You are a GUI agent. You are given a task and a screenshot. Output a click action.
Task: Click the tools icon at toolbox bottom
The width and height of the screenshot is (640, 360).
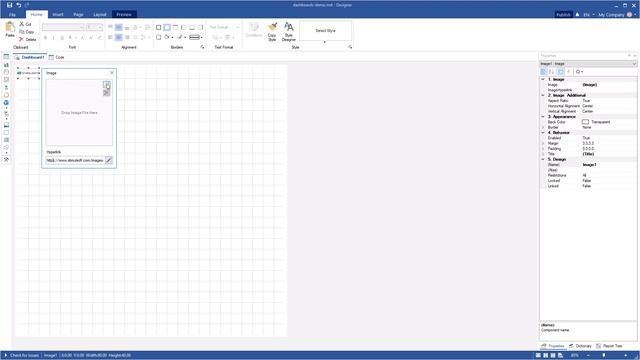6,160
